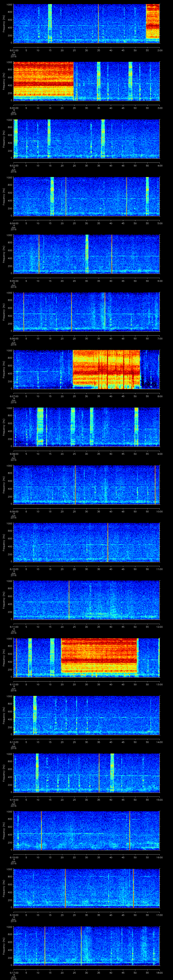Select the "6:11:00" start time label
Screen dimensions: 173x980
(14, 627)
